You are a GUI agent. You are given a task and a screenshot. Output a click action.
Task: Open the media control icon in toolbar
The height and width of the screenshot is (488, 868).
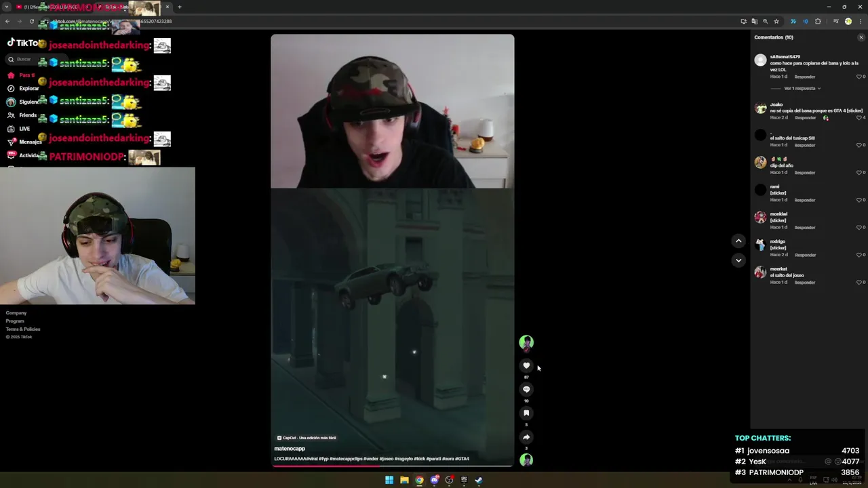[835, 21]
